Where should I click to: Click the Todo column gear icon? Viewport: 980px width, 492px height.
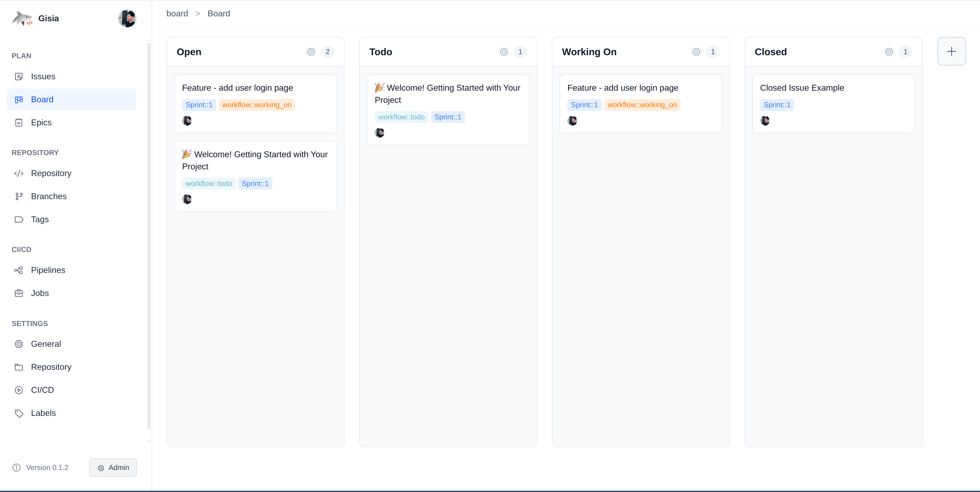click(504, 52)
